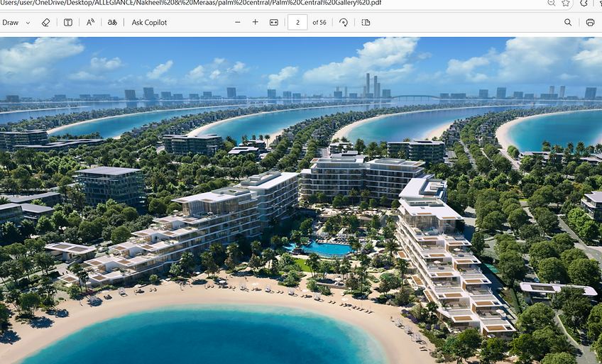Viewport: 602px width, 364px height.
Task: Print the PDF document
Action: click(590, 22)
